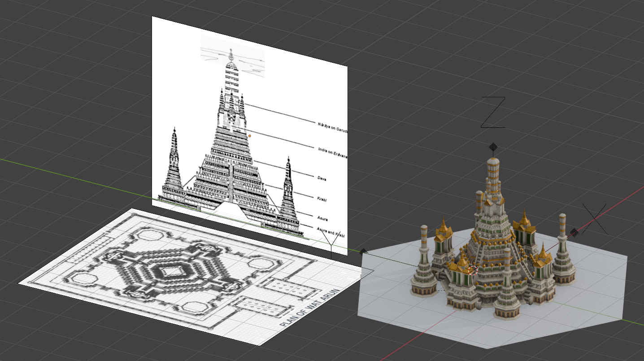Click the 'Krabi' label on the elevation drawing
The image size is (644, 361).
point(322,200)
